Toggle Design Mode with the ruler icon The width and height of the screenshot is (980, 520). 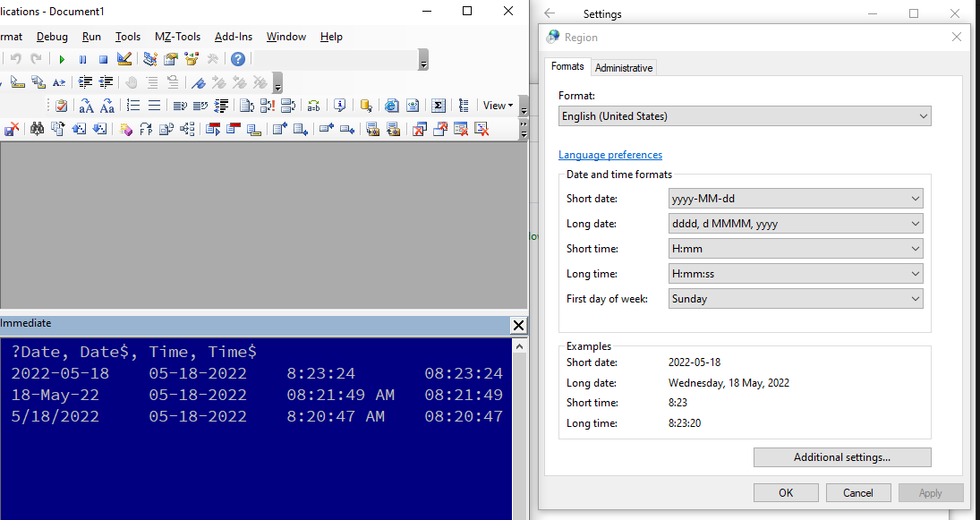click(124, 59)
